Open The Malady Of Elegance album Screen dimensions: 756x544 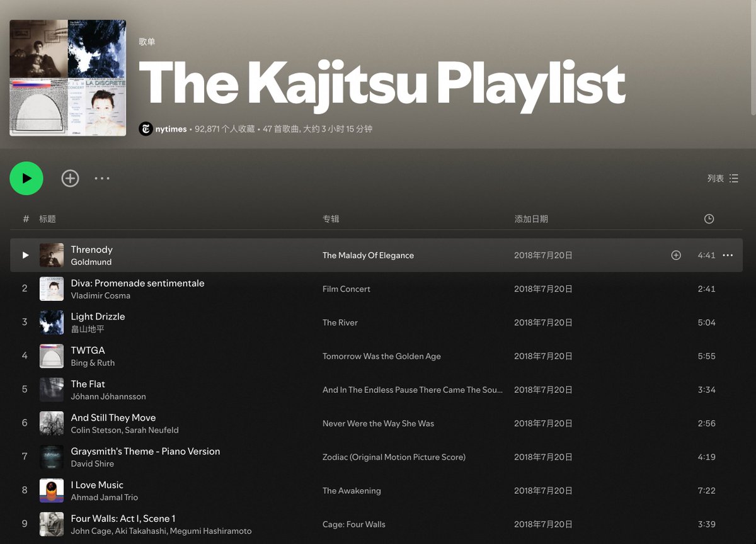(368, 256)
